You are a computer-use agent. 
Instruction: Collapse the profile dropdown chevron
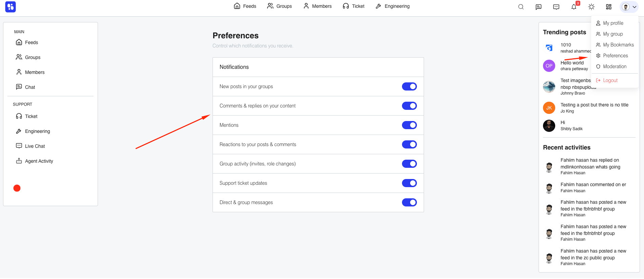click(x=635, y=7)
